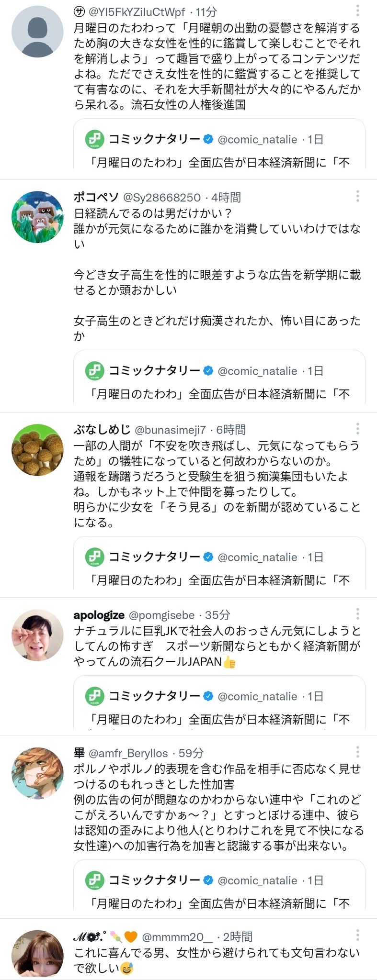Click @comic_natalie handle in the first quoted tweet
Viewport: 377px width, 980px height.
[257, 139]
